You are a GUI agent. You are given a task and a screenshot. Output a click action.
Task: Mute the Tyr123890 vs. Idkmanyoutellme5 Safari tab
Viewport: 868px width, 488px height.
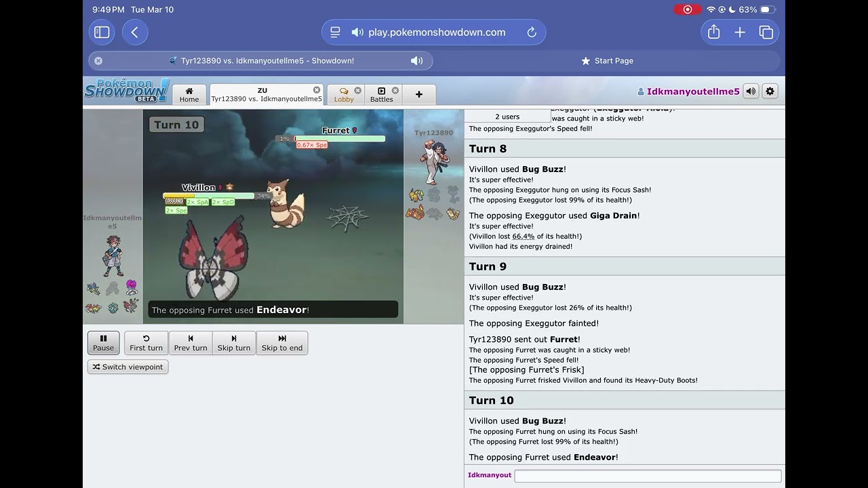click(x=417, y=61)
